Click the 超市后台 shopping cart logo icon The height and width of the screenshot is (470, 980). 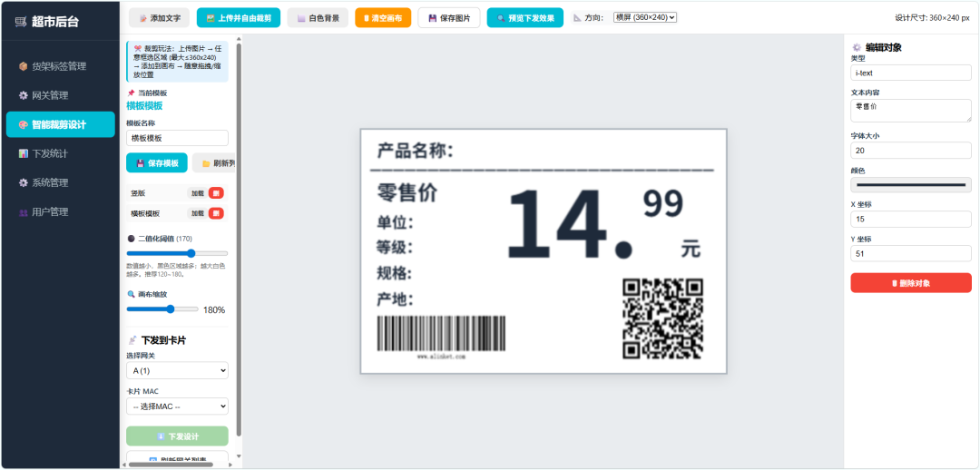tap(21, 21)
